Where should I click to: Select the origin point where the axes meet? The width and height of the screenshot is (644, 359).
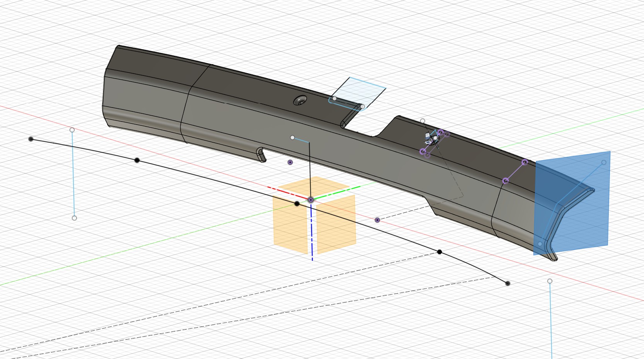tap(311, 200)
